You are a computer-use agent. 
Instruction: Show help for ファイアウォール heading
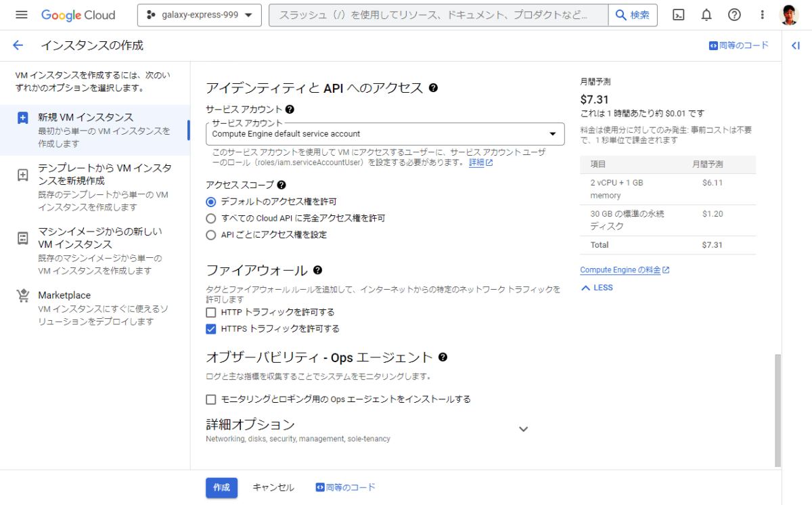click(317, 270)
